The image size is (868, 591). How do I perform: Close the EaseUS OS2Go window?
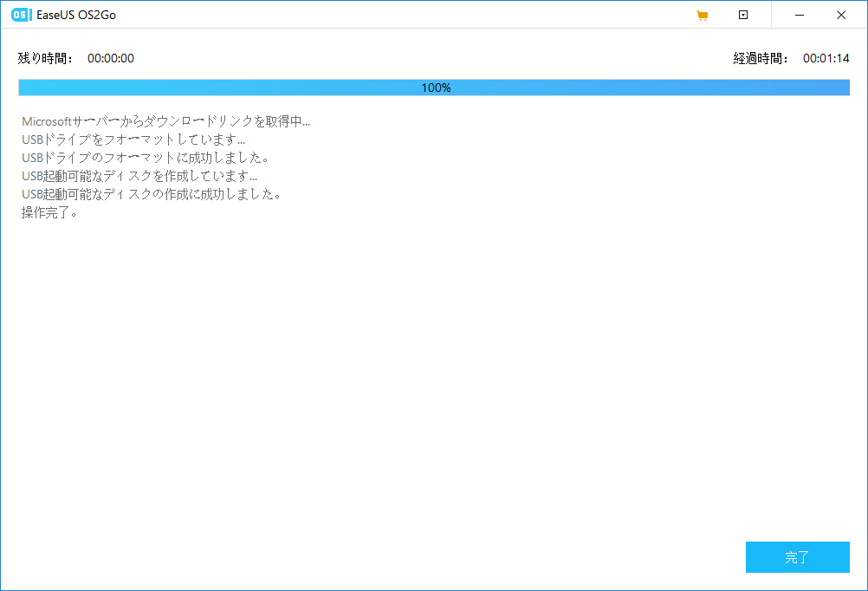coord(840,15)
